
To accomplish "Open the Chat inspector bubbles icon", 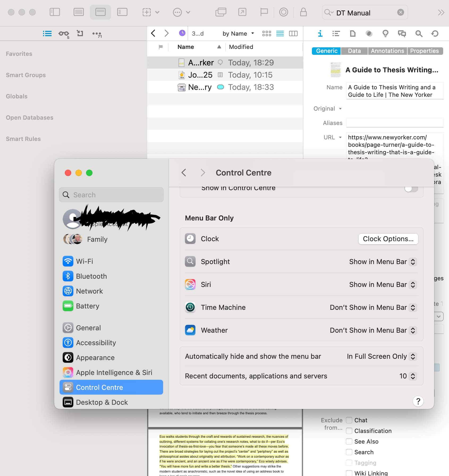I will (x=402, y=34).
